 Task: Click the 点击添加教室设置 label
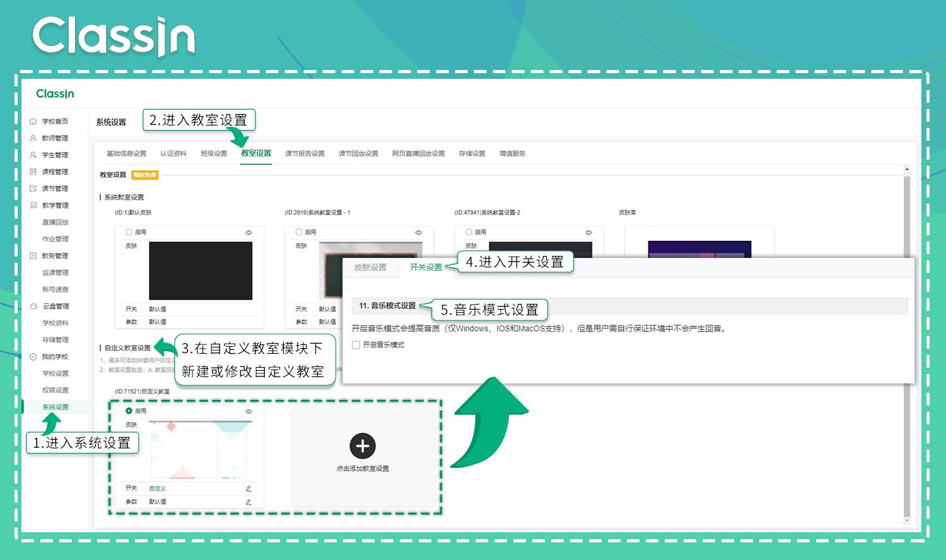pos(363,469)
